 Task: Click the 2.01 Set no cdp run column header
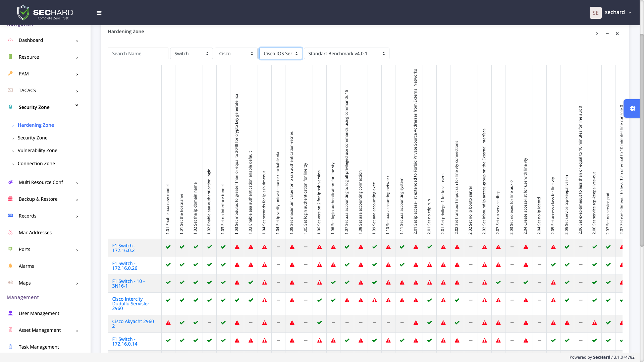click(429, 217)
